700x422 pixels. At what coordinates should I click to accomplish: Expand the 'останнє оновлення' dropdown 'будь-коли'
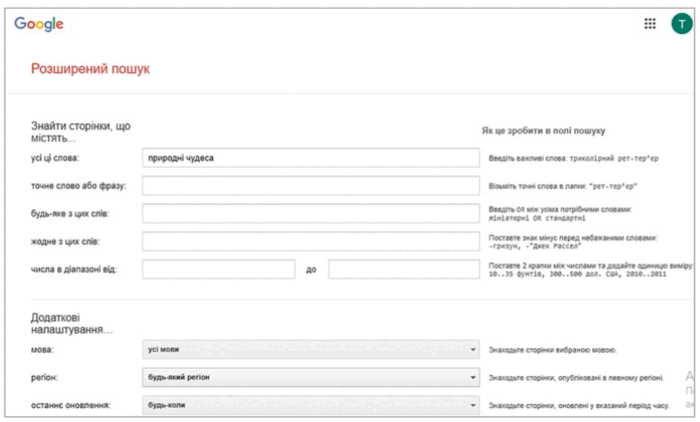point(311,405)
